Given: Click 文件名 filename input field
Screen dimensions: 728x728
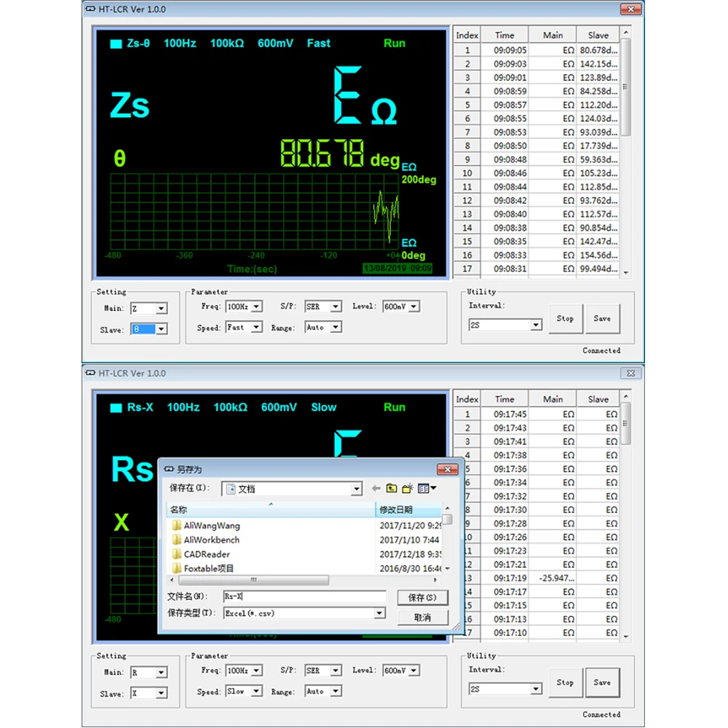Looking at the screenshot, I should [304, 597].
